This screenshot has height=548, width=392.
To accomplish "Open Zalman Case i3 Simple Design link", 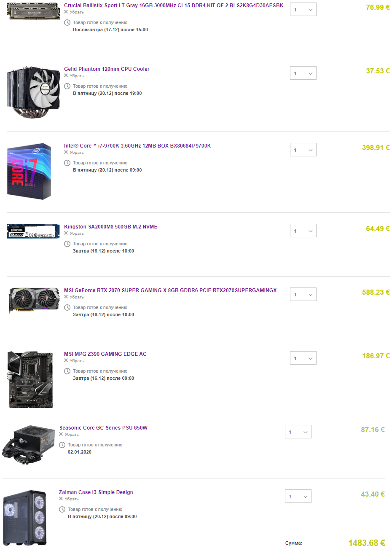I will click(x=96, y=492).
